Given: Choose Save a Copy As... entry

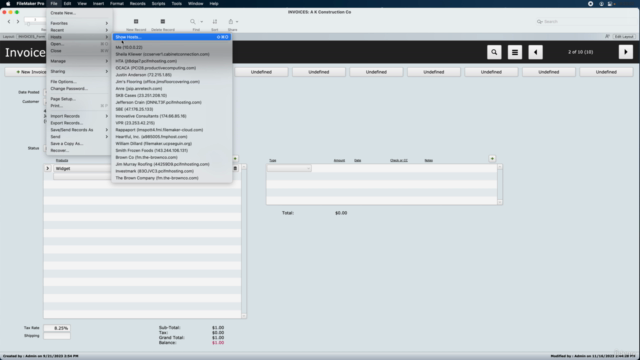Looking at the screenshot, I should tap(79, 144).
